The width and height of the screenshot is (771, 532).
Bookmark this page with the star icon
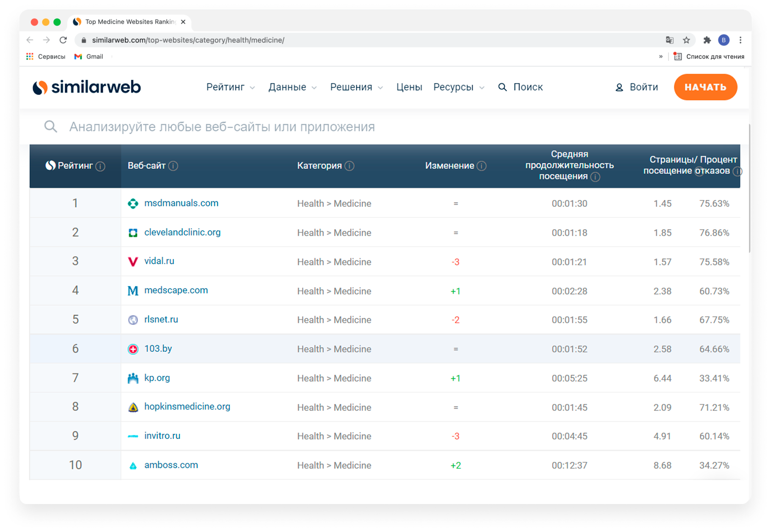pos(687,40)
